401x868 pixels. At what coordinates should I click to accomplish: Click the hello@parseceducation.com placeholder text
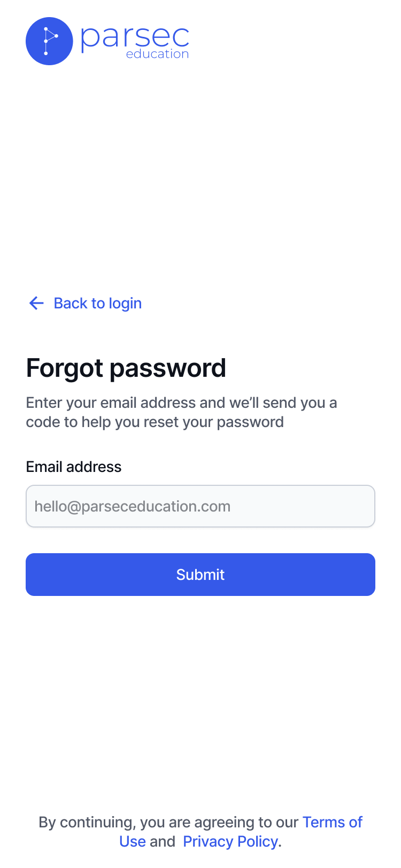[133, 506]
